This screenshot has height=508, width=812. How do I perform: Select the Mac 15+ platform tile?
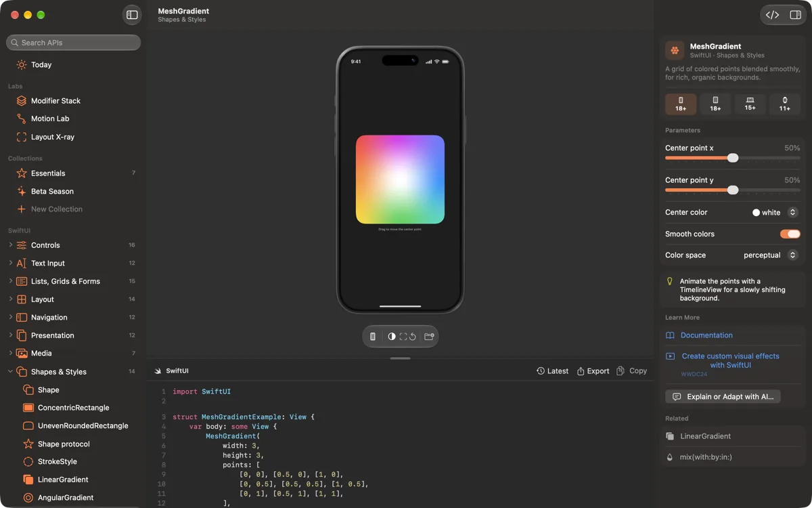click(x=750, y=104)
